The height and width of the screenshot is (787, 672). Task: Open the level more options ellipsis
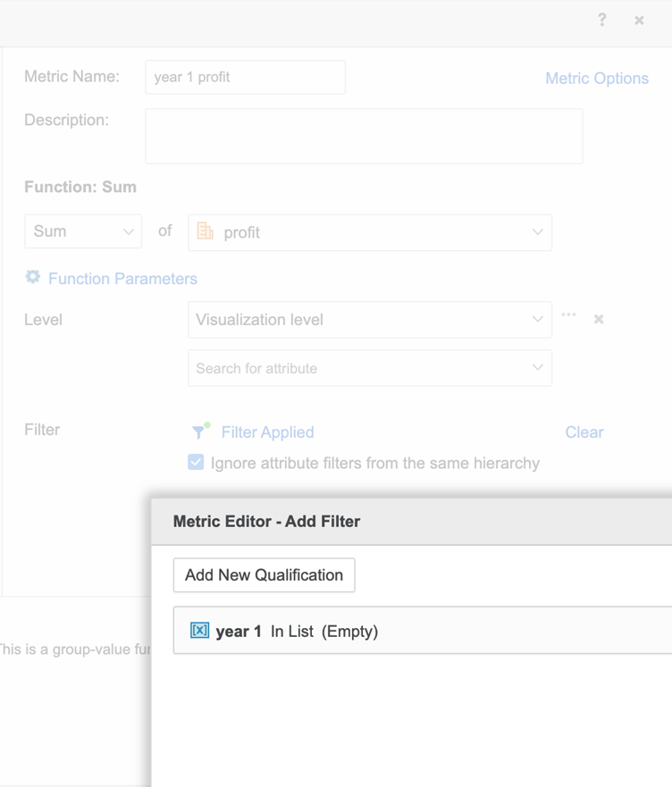coord(568,315)
